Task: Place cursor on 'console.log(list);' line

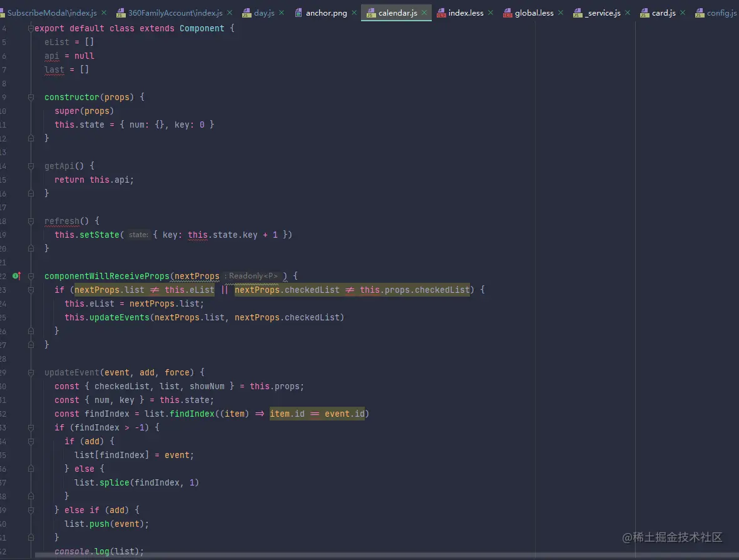Action: pos(99,551)
